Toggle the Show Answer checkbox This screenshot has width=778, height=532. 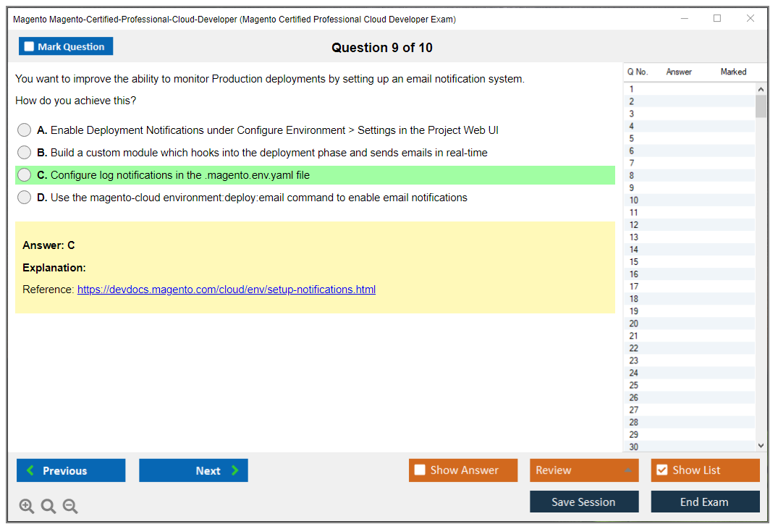(420, 470)
